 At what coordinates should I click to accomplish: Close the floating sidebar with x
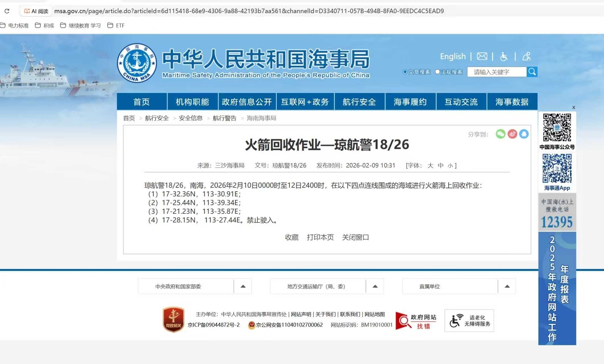[574, 107]
